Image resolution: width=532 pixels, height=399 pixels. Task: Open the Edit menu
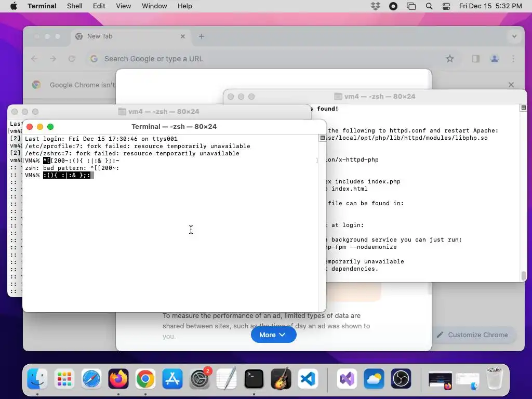tap(99, 6)
